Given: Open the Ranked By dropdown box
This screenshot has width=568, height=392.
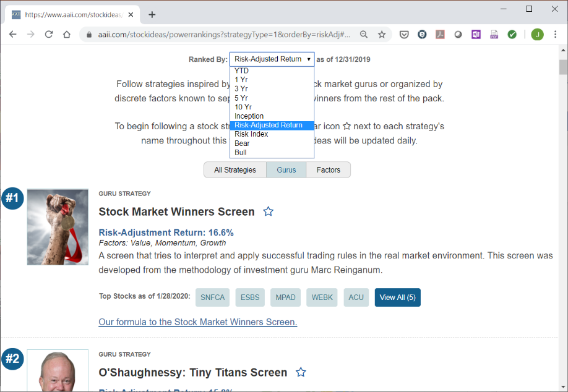Looking at the screenshot, I should (272, 59).
